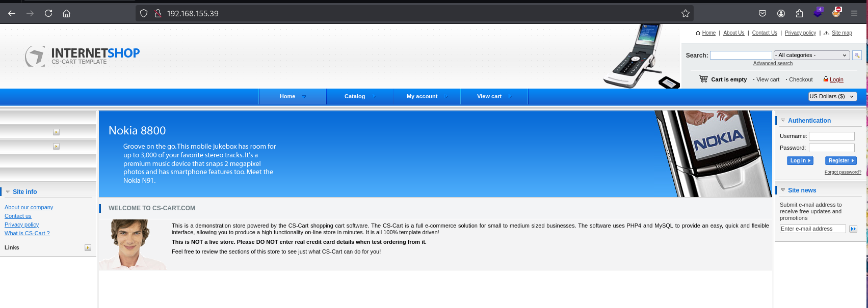
Task: Click the Save to Pocket icon
Action: pos(762,13)
